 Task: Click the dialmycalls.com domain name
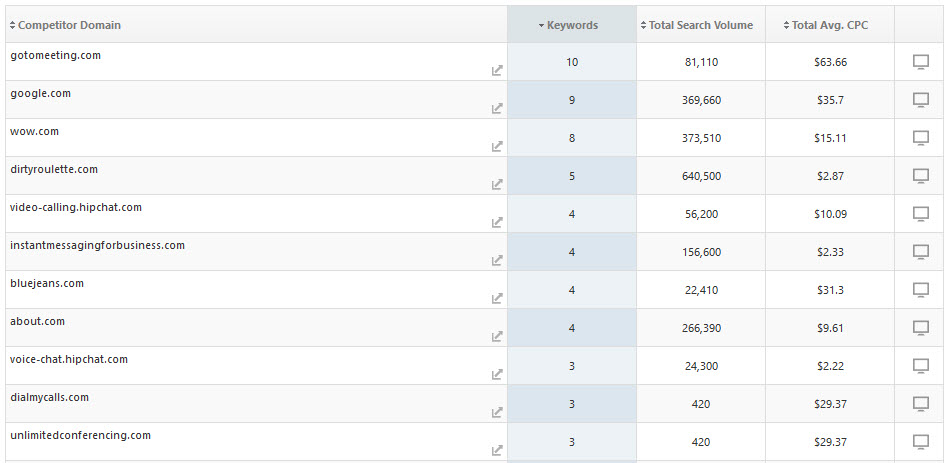tap(50, 397)
